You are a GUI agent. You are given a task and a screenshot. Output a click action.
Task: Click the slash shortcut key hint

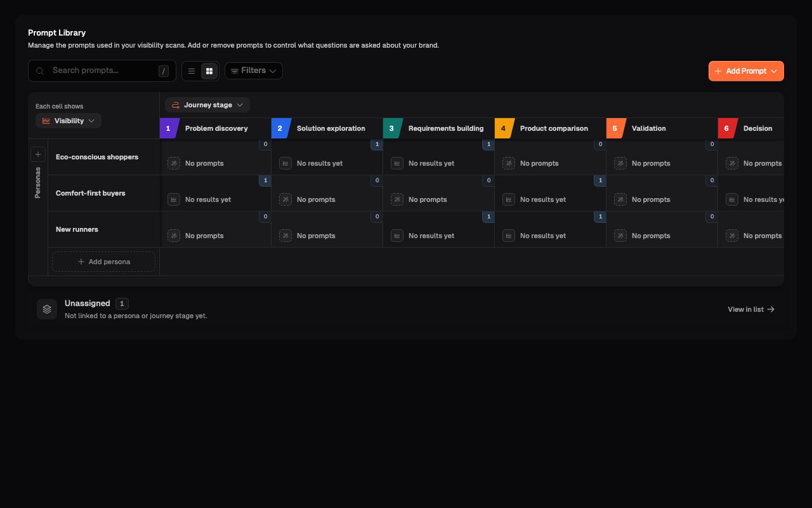[164, 71]
